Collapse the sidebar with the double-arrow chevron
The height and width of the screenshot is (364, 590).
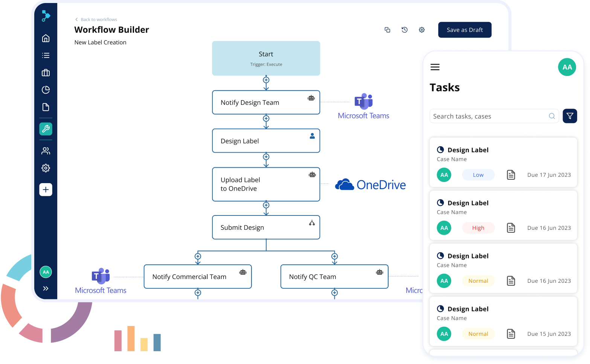pyautogui.click(x=46, y=288)
